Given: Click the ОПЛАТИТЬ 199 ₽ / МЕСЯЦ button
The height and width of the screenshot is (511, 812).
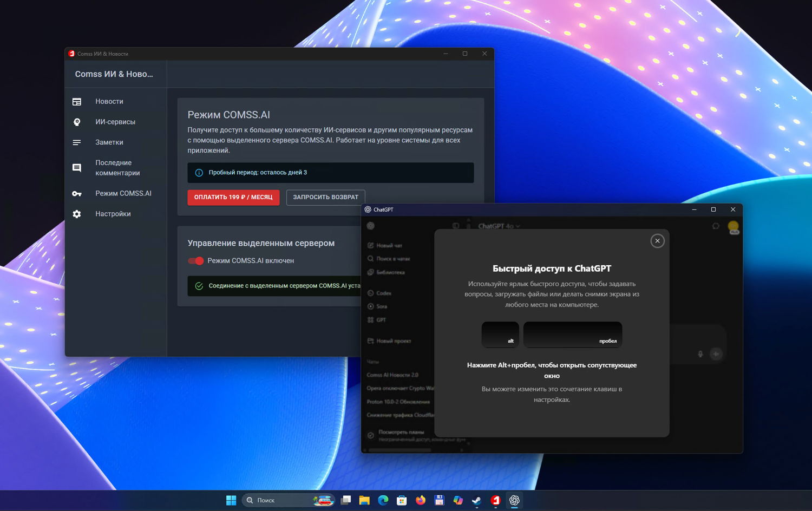Looking at the screenshot, I should point(233,197).
